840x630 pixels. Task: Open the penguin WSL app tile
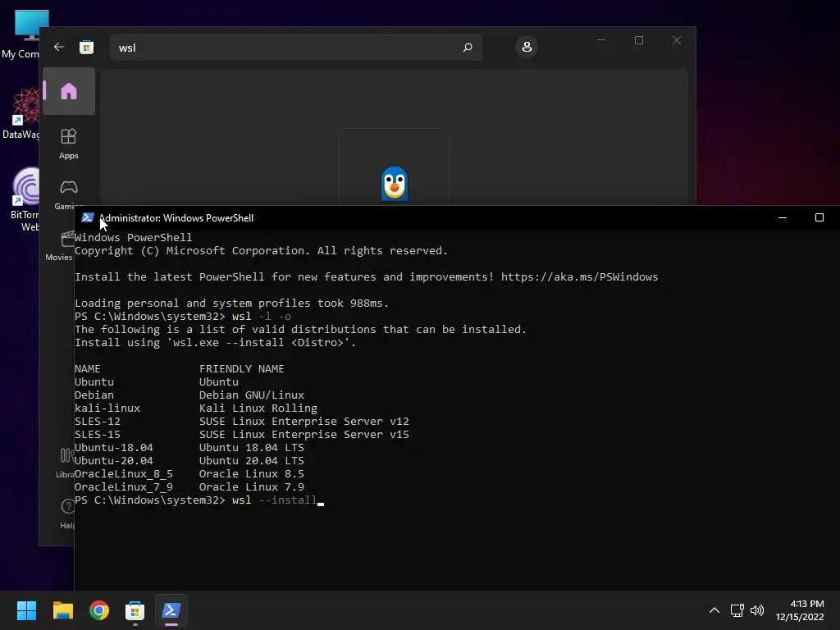(395, 167)
